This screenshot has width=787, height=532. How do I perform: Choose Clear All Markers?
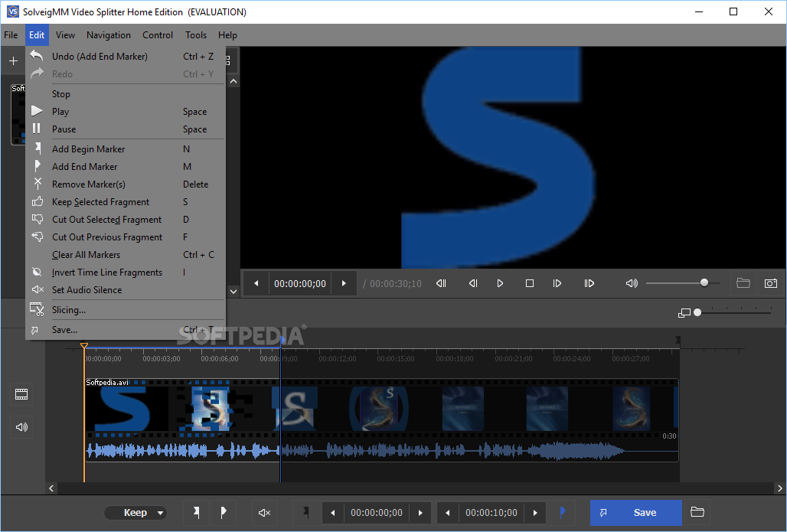(x=125, y=254)
